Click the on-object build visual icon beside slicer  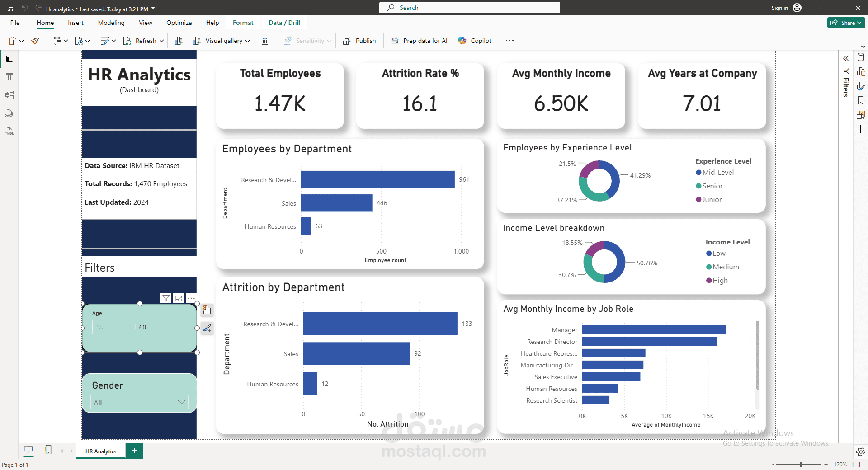click(x=207, y=310)
